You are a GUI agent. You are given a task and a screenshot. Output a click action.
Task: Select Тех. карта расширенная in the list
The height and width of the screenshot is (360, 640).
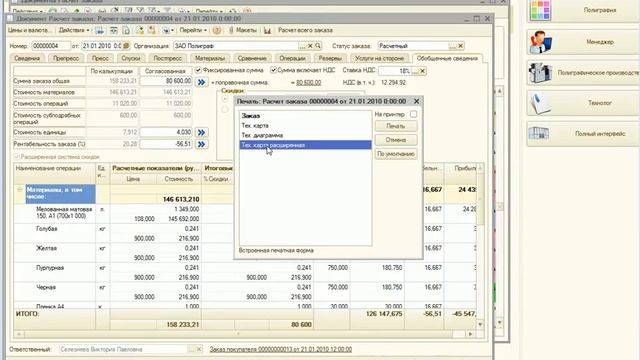pyautogui.click(x=305, y=145)
